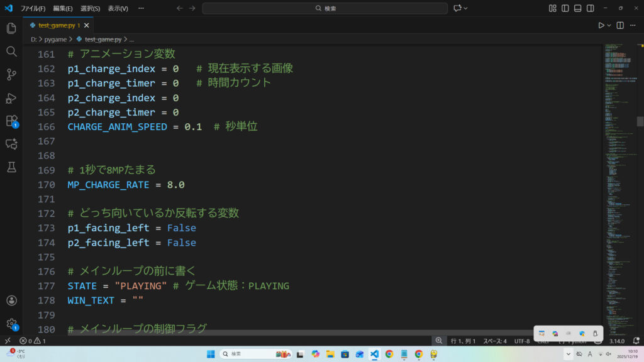Image resolution: width=644 pixels, height=362 pixels.
Task: Click the Accounts icon in activity bar
Action: (11, 301)
